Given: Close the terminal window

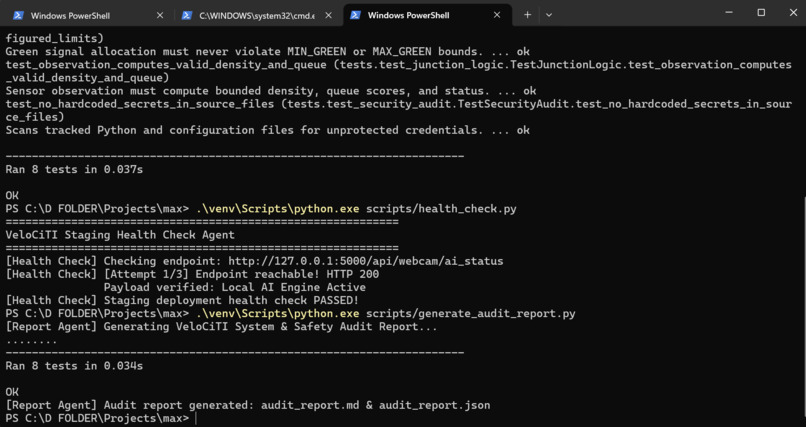Looking at the screenshot, I should [793, 13].
